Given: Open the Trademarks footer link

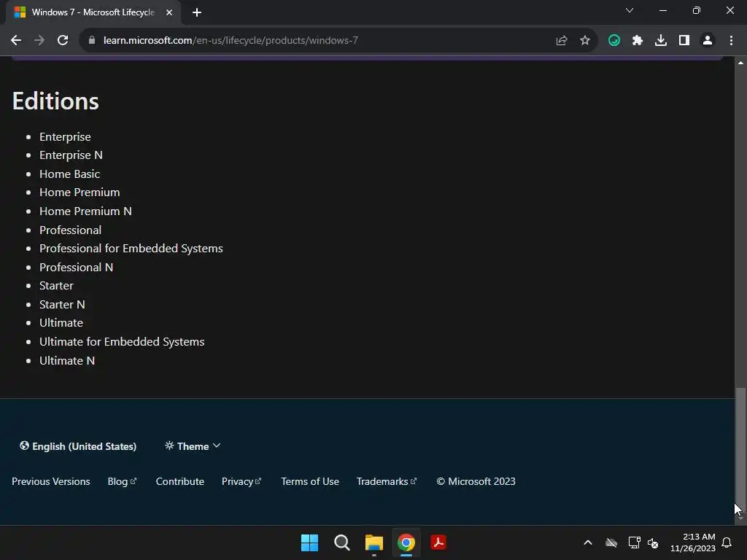Looking at the screenshot, I should click(x=387, y=481).
